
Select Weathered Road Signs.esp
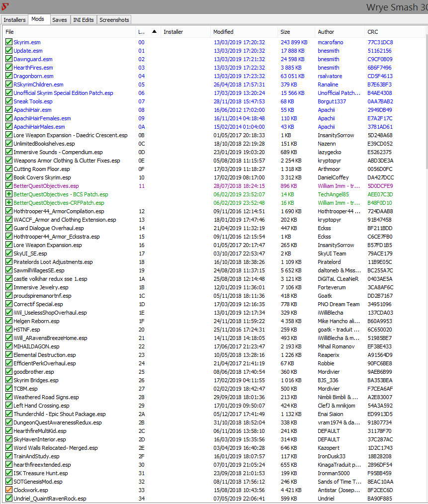tap(46, 397)
